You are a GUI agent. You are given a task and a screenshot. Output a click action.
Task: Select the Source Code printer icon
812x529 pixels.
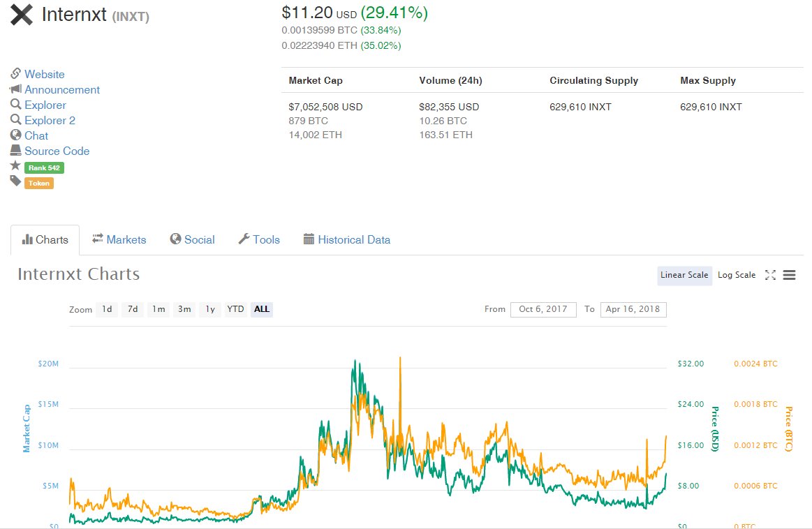coord(17,151)
